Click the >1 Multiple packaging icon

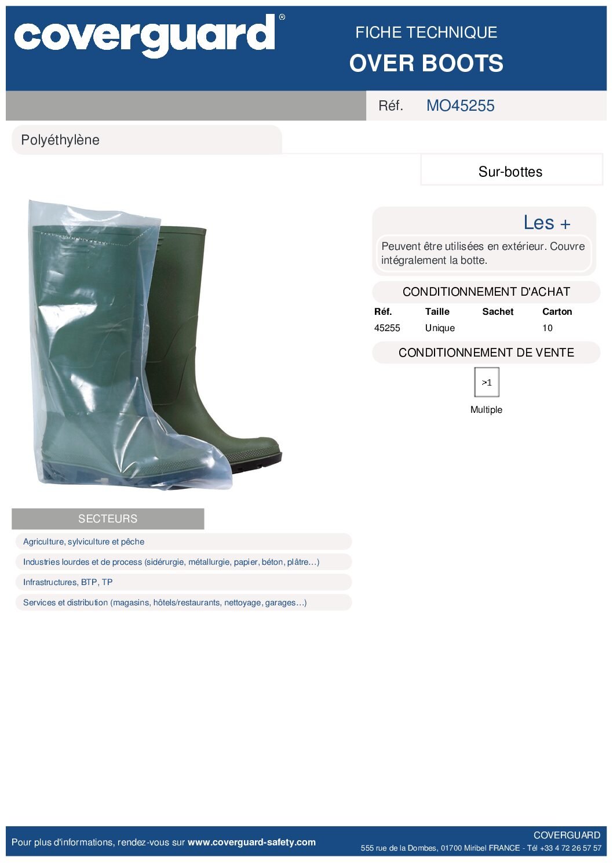(x=487, y=383)
